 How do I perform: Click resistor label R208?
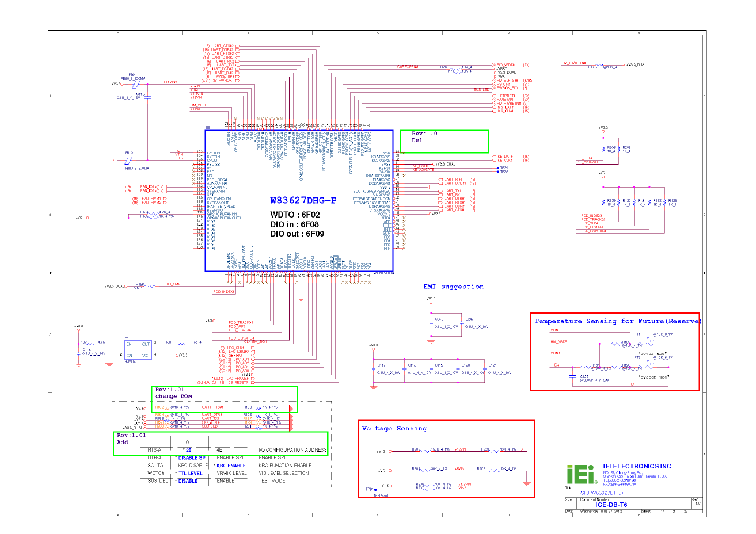tap(611, 148)
